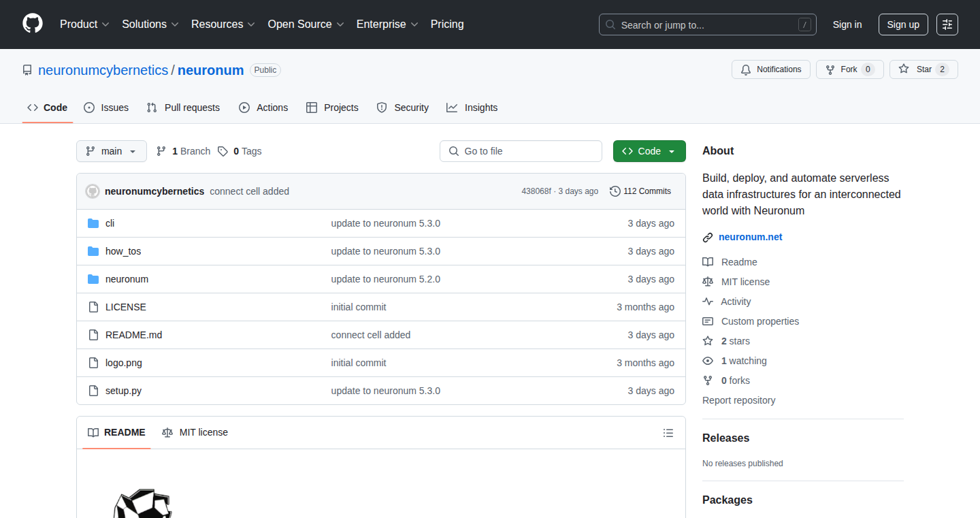The width and height of the screenshot is (980, 518).
Task: Click the setup.py file icon
Action: tap(93, 391)
